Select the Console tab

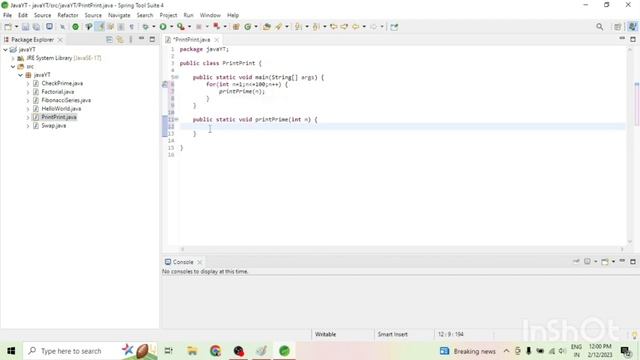[183, 262]
